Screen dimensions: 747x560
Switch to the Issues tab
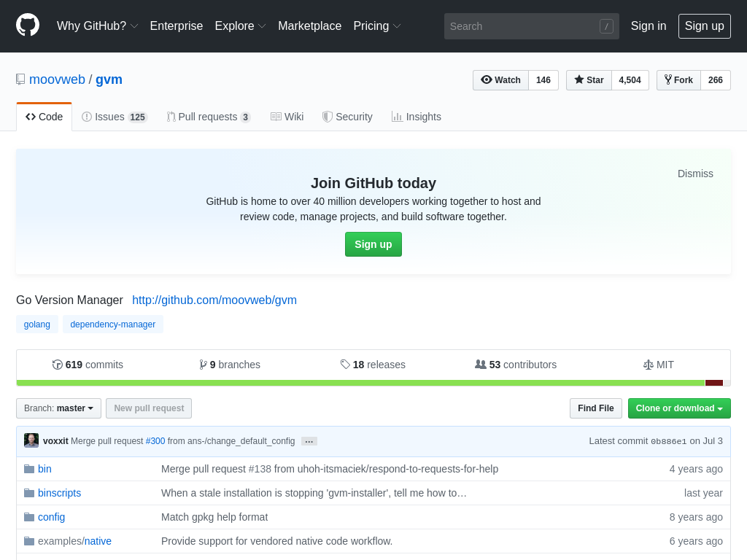pyautogui.click(x=114, y=117)
